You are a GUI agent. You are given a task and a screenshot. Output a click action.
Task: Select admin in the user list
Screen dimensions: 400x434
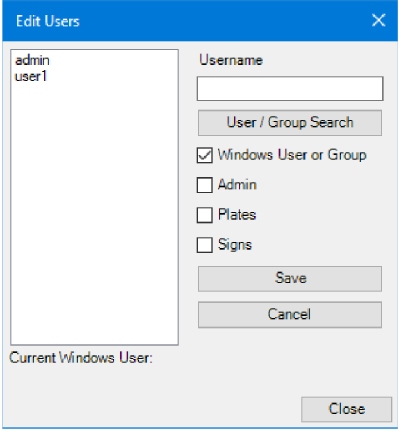coord(32,60)
